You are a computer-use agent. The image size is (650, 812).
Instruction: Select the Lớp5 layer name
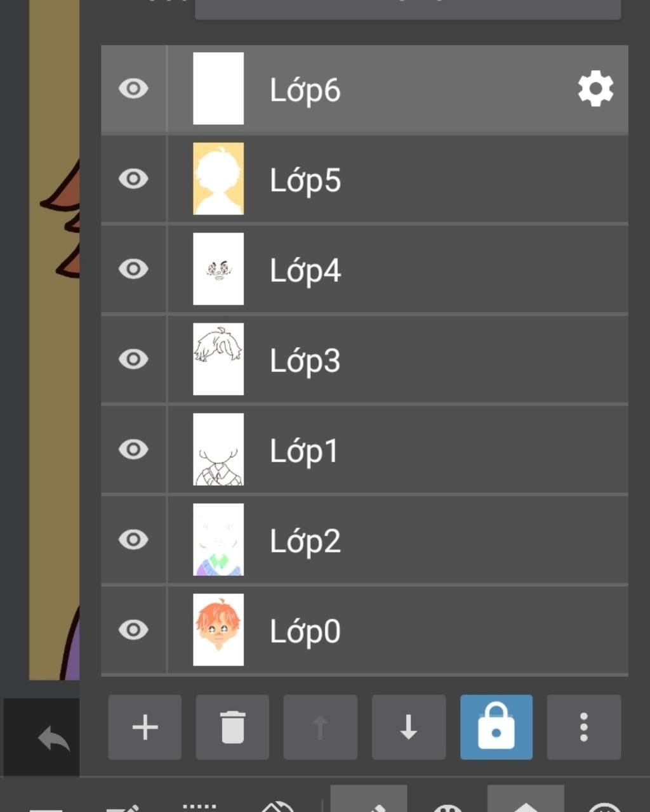pyautogui.click(x=305, y=180)
